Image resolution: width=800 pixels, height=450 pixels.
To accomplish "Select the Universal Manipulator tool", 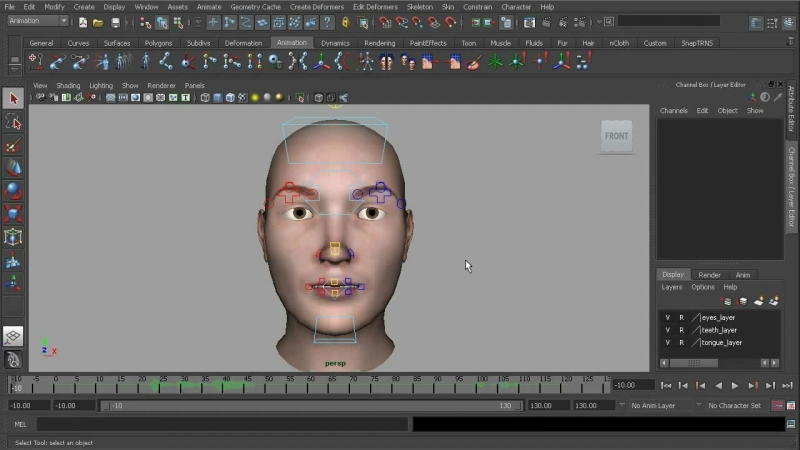I will tap(13, 237).
